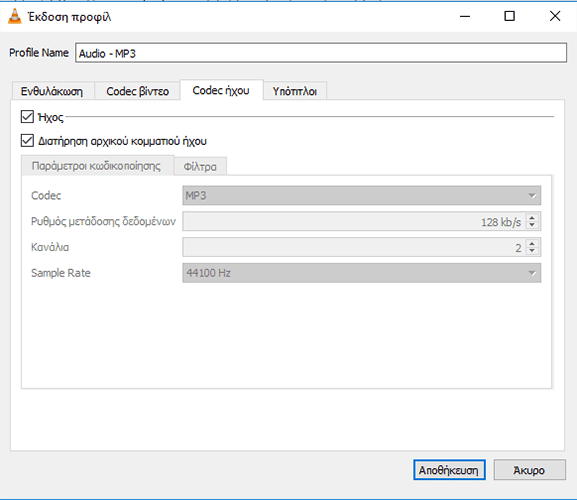This screenshot has width=577, height=500.
Task: Click the Κανάλια value field showing 2
Action: pos(361,247)
